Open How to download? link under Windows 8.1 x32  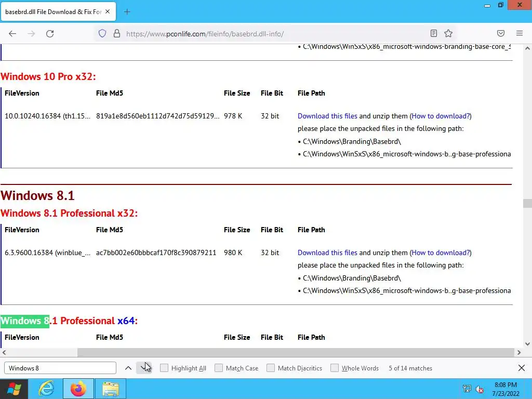441,253
